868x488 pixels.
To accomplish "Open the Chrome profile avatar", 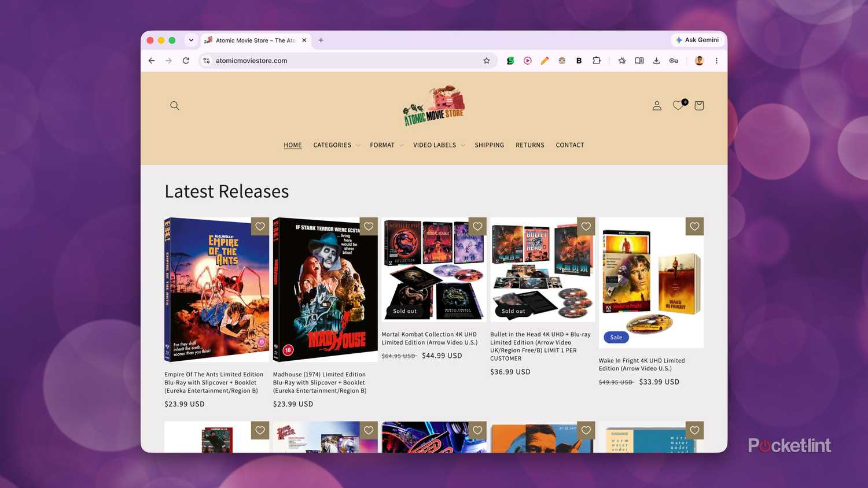I will tap(699, 61).
